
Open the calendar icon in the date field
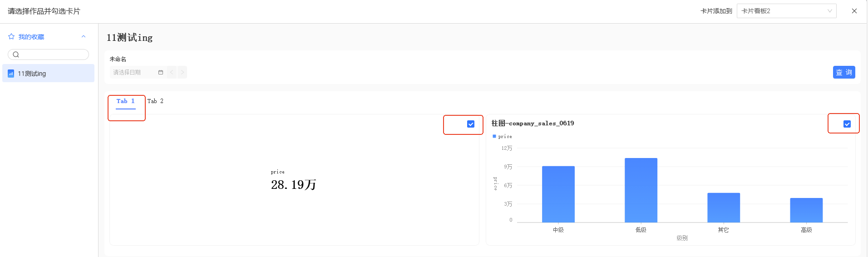point(161,72)
